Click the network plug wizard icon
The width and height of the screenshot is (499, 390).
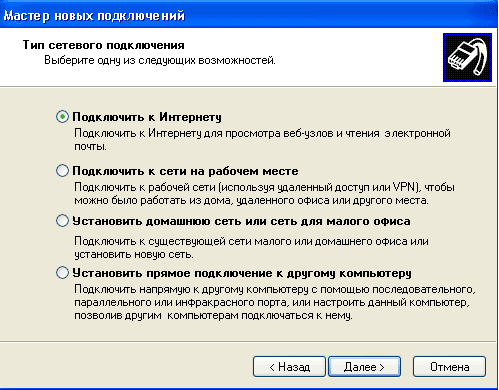(467, 57)
